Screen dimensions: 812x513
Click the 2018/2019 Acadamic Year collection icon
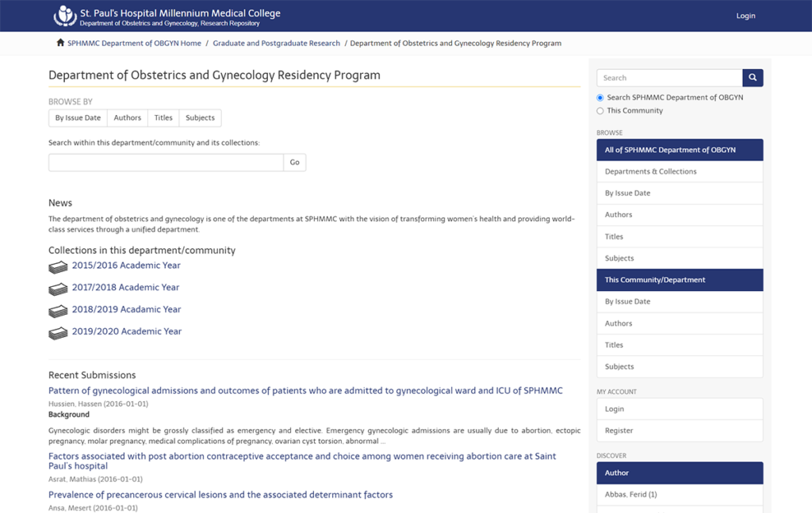pyautogui.click(x=58, y=311)
